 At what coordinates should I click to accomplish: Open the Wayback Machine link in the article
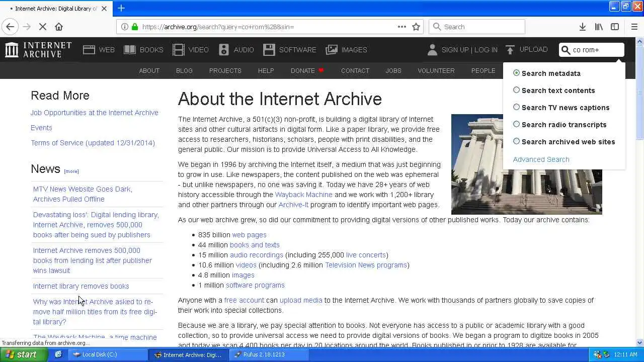coord(303,195)
